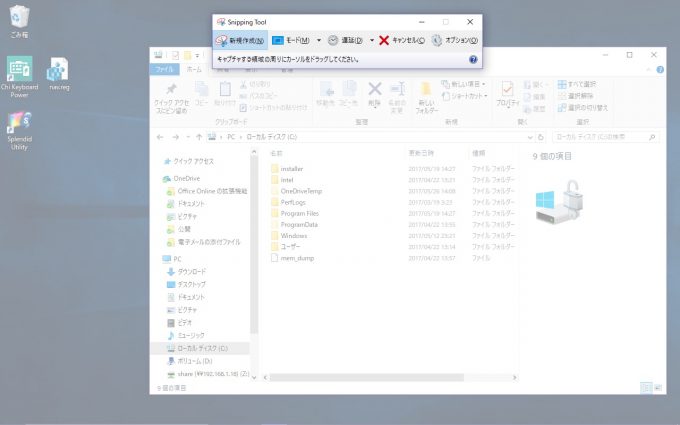Open the address bar history dropdown
Image resolution: width=680 pixels, height=425 pixels.
(x=530, y=137)
